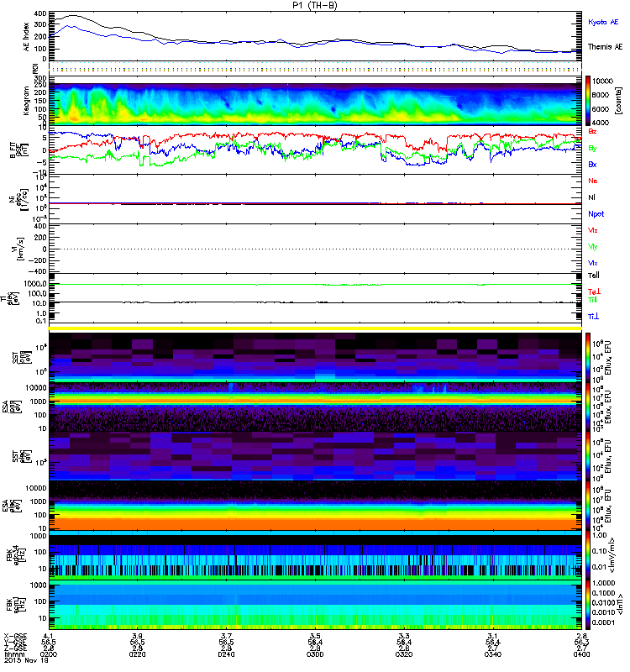Click the AE Index axis label
630x672 pixels.
[x=27, y=37]
